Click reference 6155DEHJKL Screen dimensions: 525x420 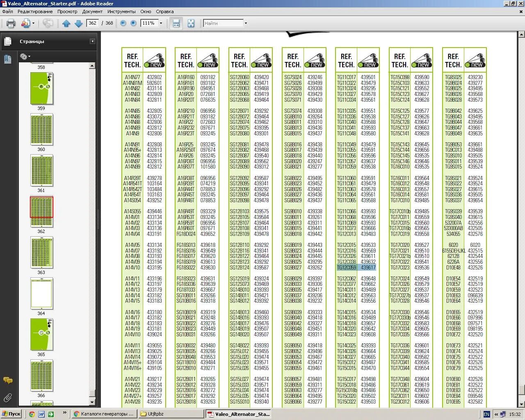pos(453,251)
